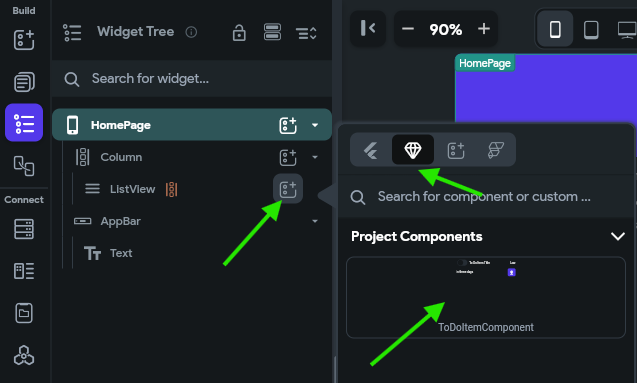Open the Storyboard icon in sidebar
Screen dimensions: 637x383
[24, 166]
